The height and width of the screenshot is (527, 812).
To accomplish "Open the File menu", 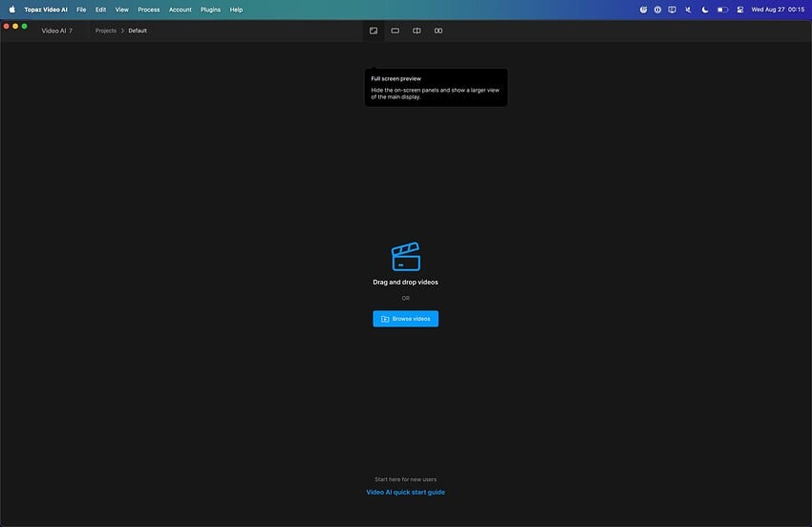I will click(81, 10).
